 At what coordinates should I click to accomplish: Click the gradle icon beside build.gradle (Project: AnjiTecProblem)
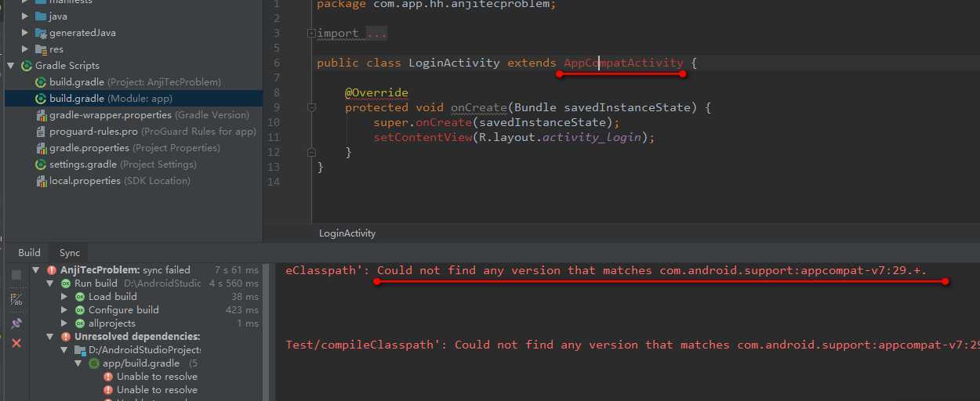pos(42,82)
